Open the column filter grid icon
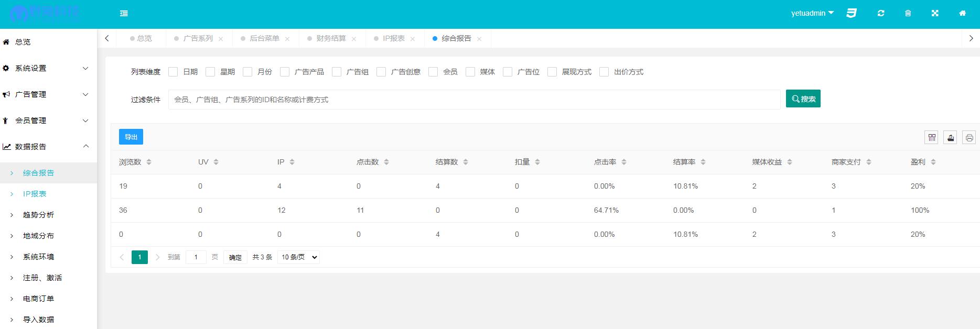Screen dimensions: 980x329 (x=932, y=137)
